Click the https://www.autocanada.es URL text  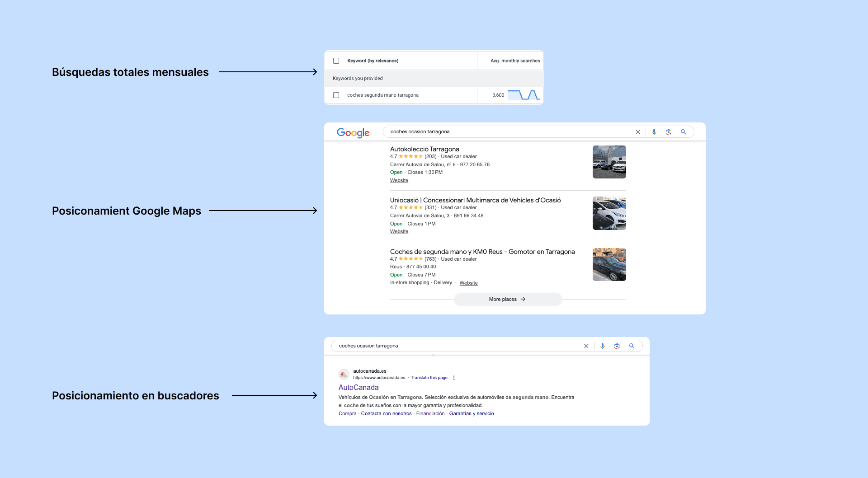[x=379, y=378]
